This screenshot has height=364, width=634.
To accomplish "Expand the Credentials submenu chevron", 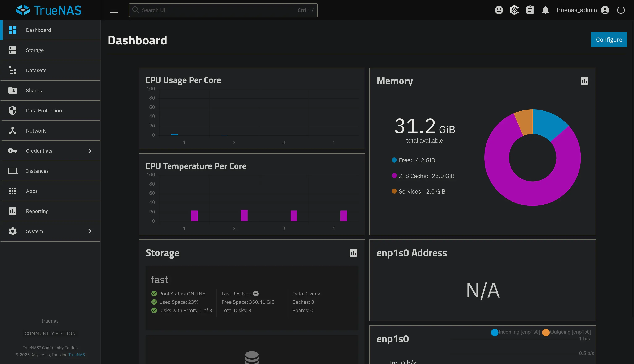I will click(x=90, y=151).
